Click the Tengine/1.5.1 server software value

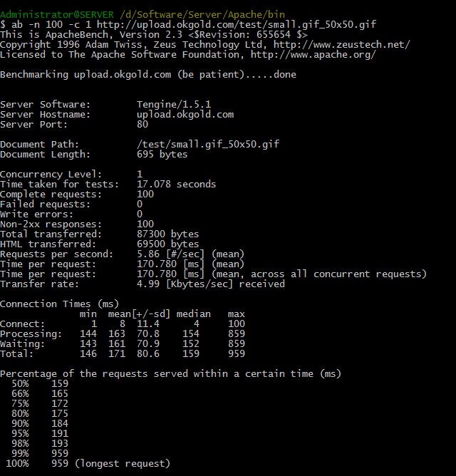click(x=174, y=105)
